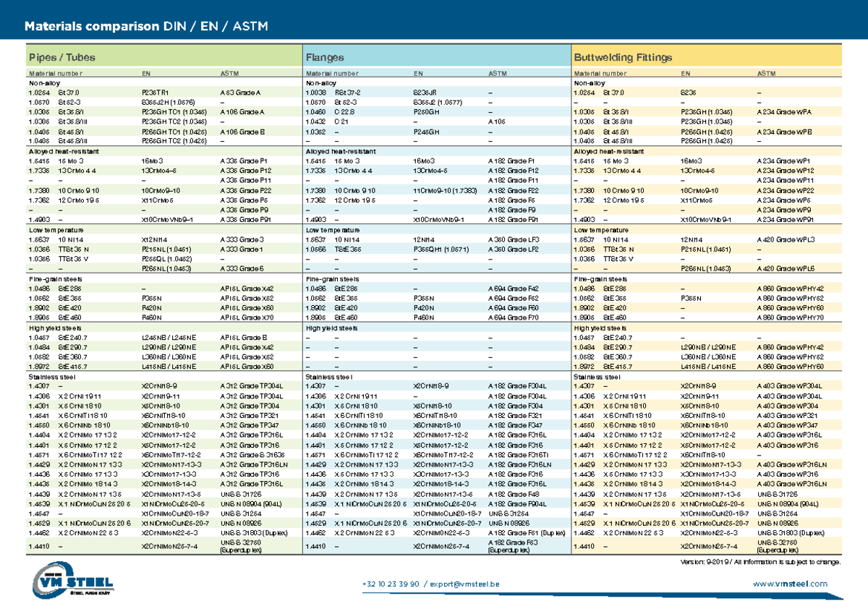
Task: Select the 'S235JR' cell
Action: (425, 93)
